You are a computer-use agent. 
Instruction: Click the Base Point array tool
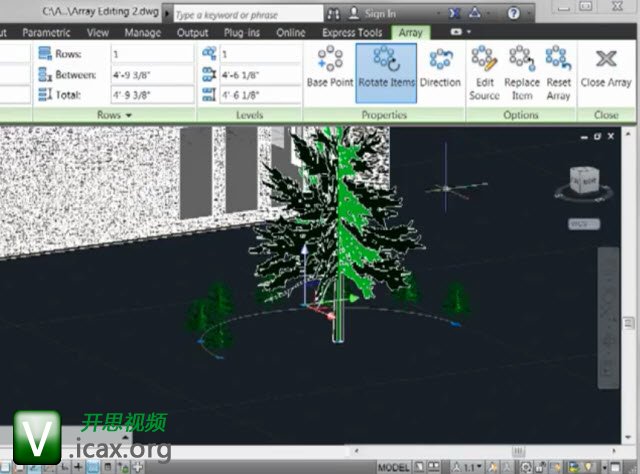coord(330,67)
